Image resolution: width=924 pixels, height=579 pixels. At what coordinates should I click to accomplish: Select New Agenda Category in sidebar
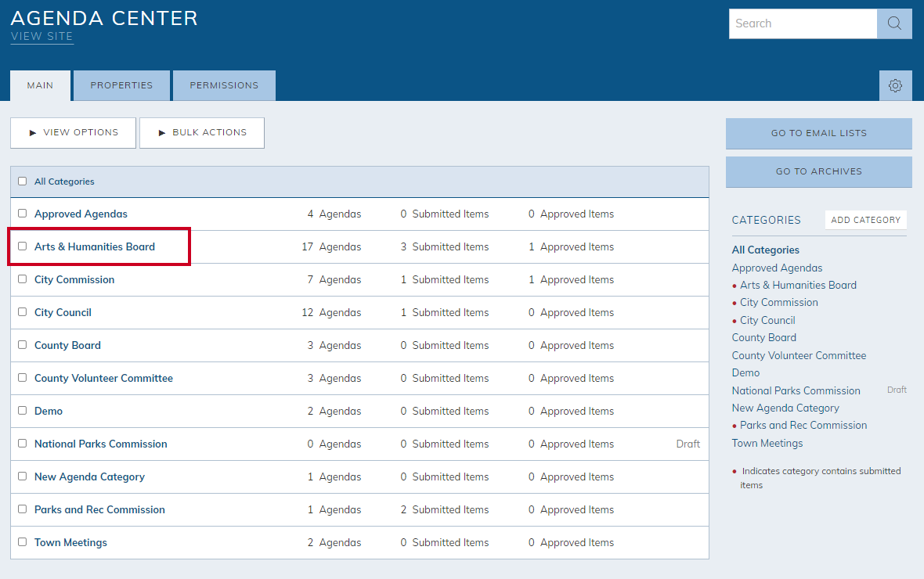coord(785,408)
